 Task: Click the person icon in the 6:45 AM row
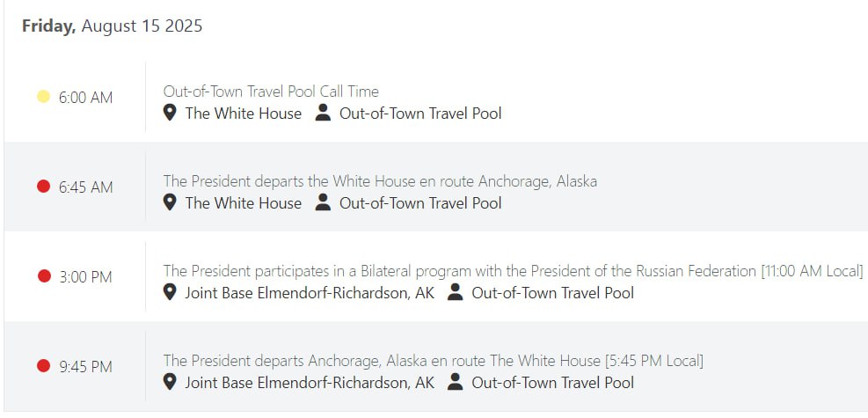coord(323,202)
